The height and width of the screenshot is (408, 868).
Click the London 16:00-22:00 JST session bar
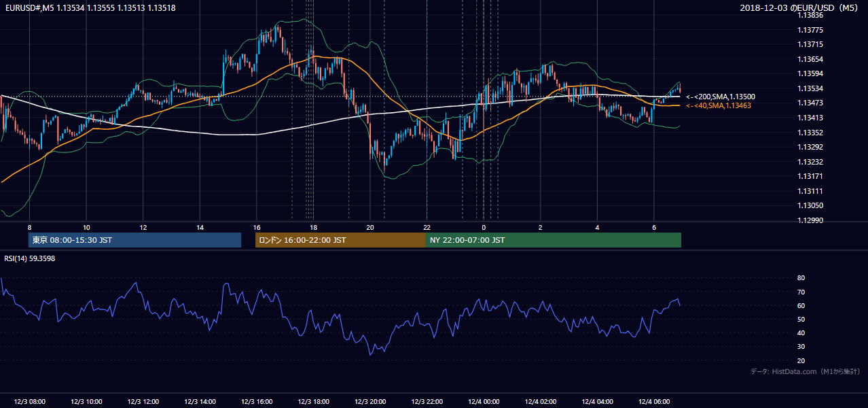pyautogui.click(x=340, y=240)
